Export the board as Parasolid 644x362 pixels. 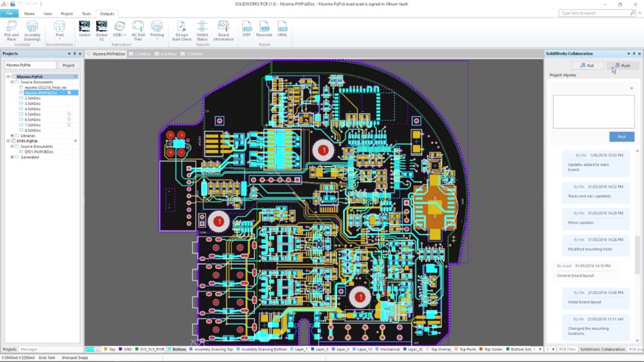(264, 29)
